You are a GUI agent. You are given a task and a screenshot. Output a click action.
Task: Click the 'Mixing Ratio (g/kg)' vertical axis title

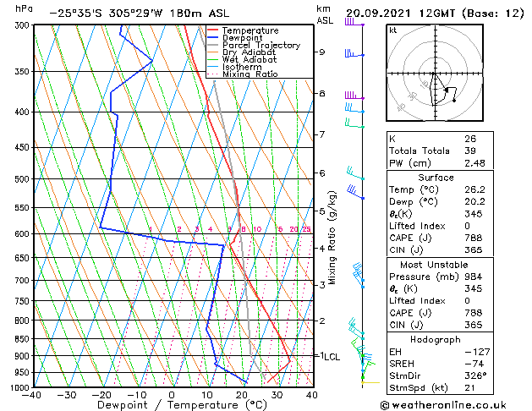[x=332, y=238]
